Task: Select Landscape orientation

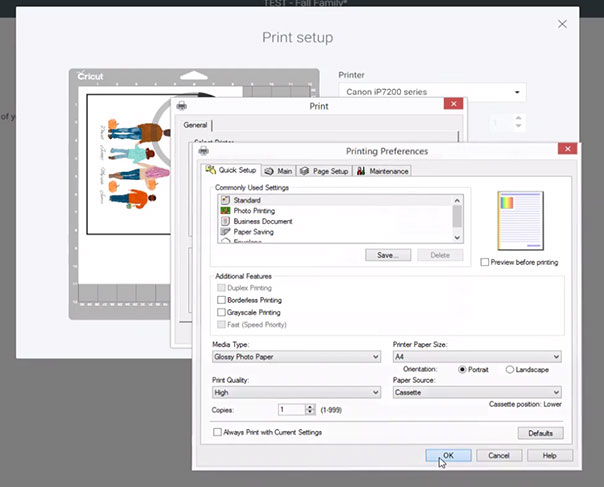Action: (x=511, y=369)
